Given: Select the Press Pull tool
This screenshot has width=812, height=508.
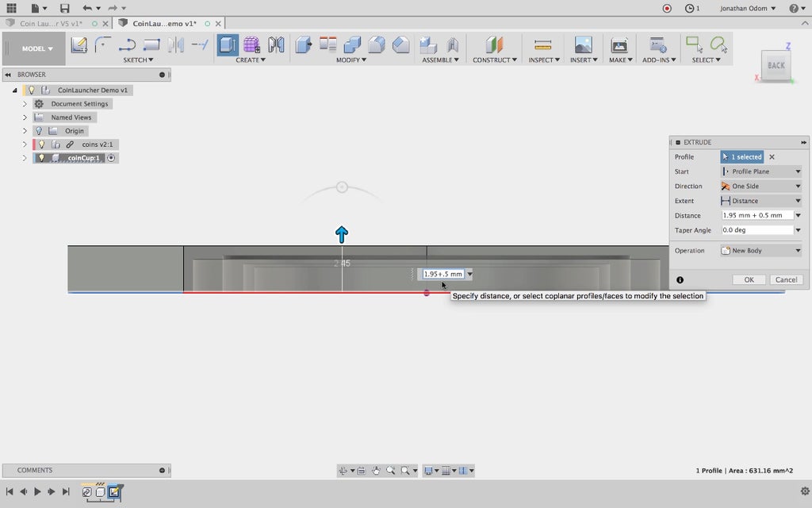Looking at the screenshot, I should (304, 44).
